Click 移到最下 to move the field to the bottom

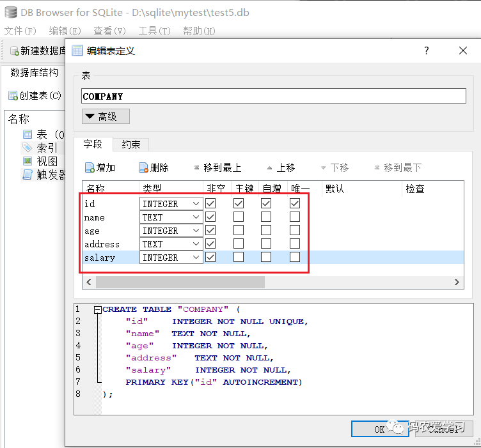[398, 167]
